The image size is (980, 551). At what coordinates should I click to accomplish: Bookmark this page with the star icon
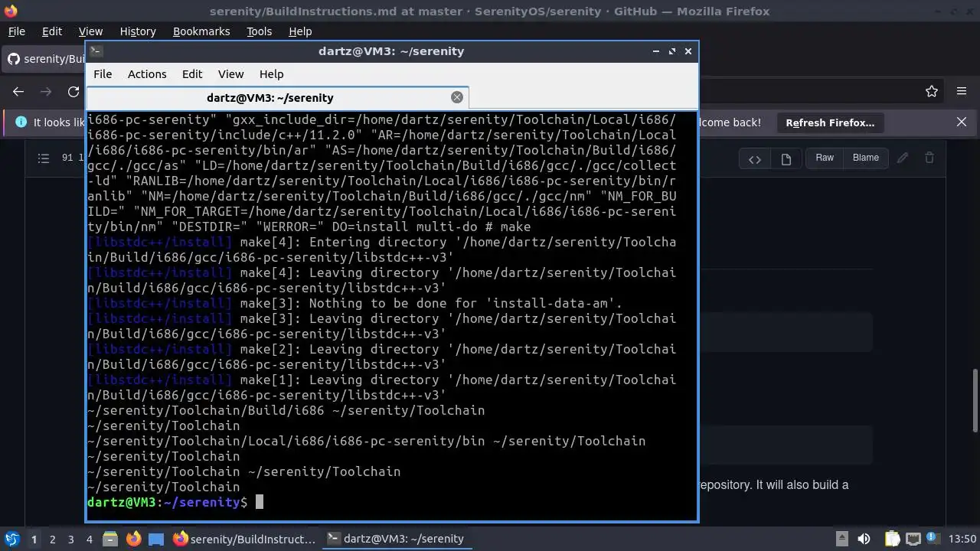click(x=932, y=92)
